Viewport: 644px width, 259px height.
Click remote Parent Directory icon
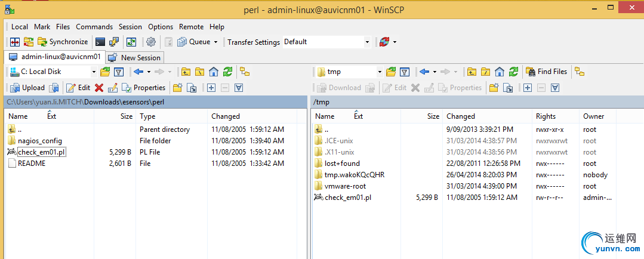pyautogui.click(x=472, y=72)
